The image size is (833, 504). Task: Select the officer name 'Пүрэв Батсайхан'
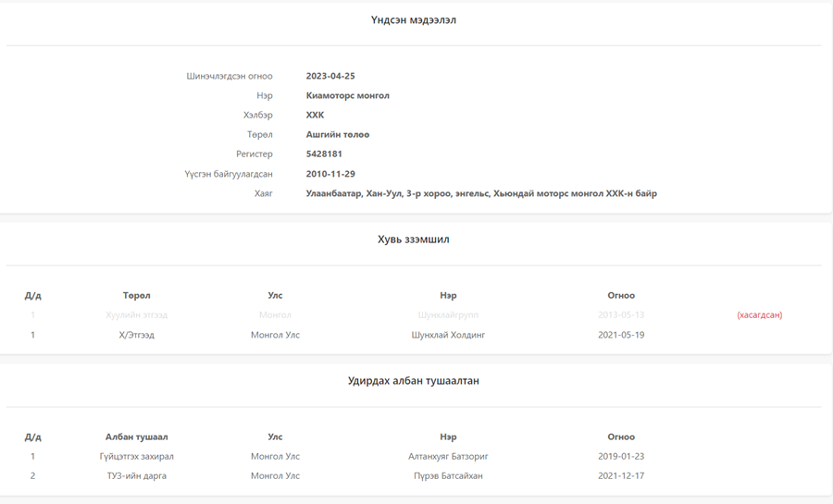tap(448, 476)
